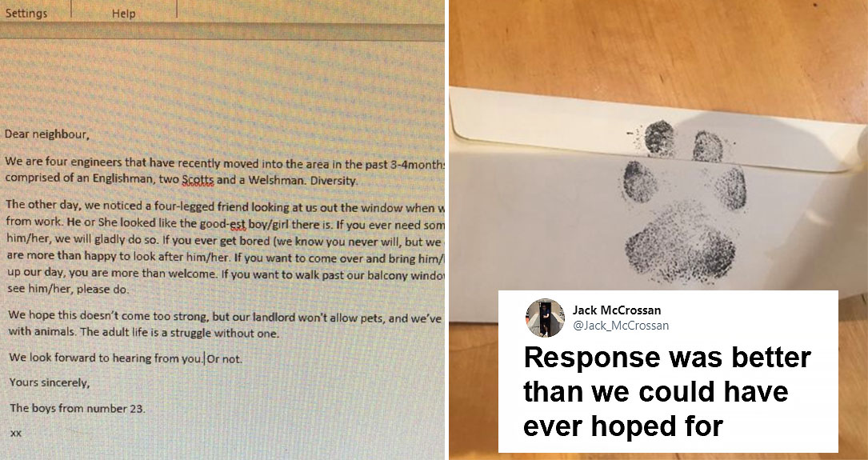Click 'The boys from number 23.' line
Image resolution: width=868 pixels, height=460 pixels.
click(x=78, y=409)
